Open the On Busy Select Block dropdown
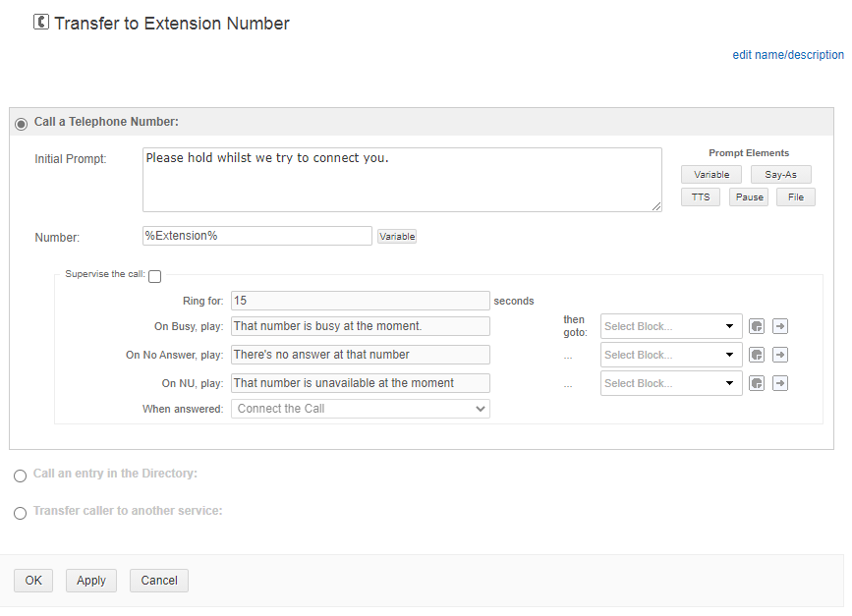 [x=671, y=326]
